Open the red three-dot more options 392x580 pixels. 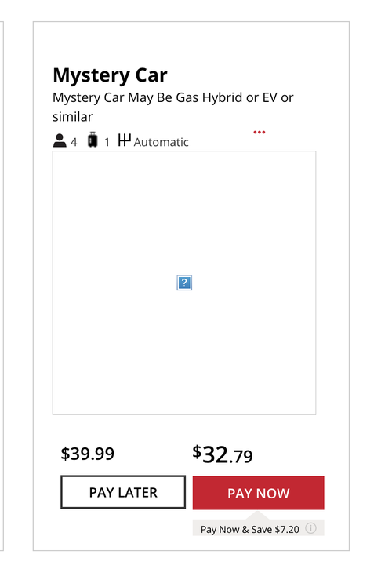click(260, 132)
